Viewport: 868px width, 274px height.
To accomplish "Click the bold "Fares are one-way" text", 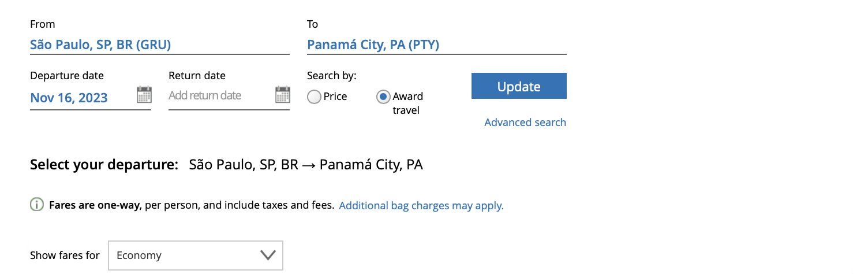I will click(95, 205).
